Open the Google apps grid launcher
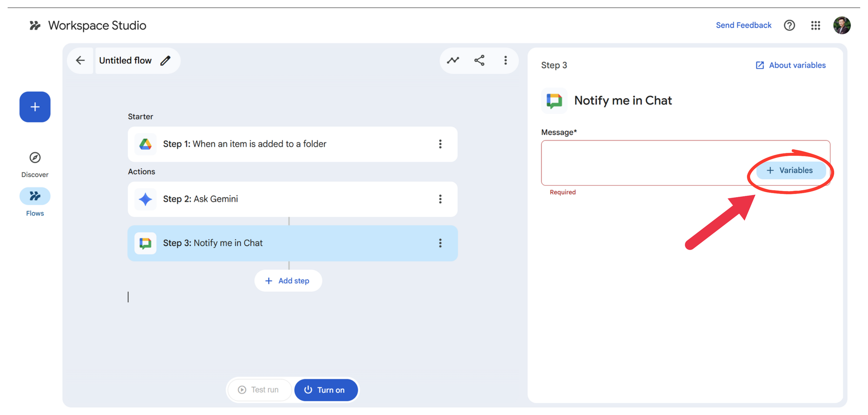 (815, 26)
